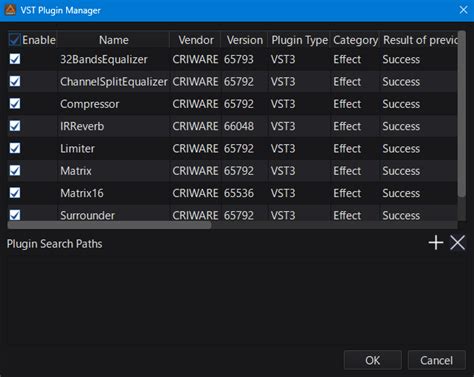Viewport: 474px width, 377px height.
Task: Click the Version column header
Action: point(244,40)
